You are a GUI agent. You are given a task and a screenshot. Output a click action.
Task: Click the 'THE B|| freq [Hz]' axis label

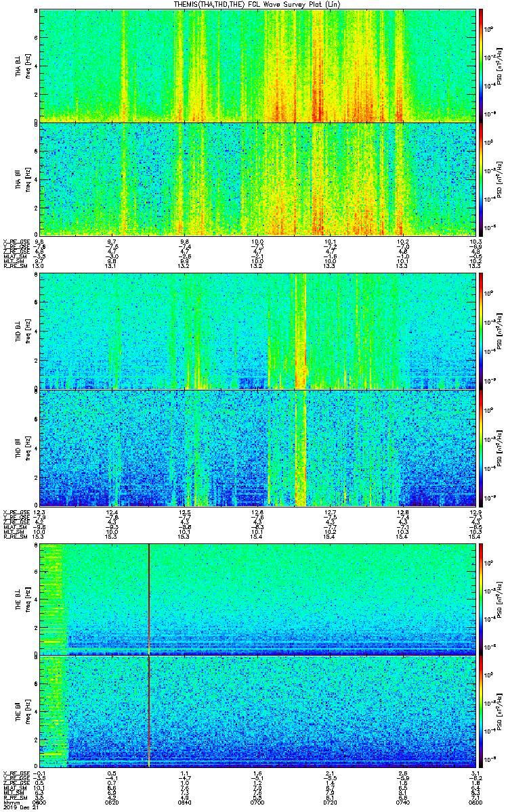click(22, 711)
